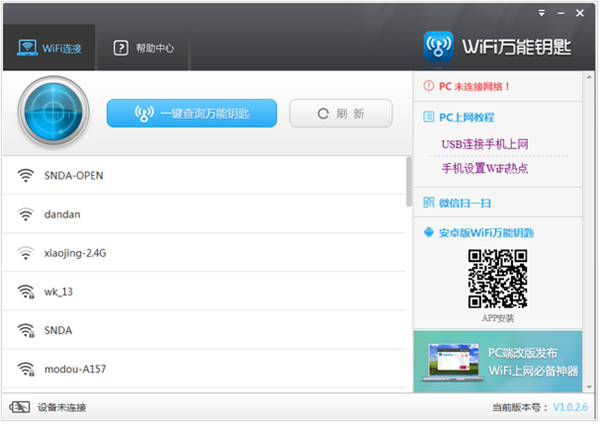Close the WiFi万能钥匙 window
The width and height of the screenshot is (600, 424).
[580, 13]
